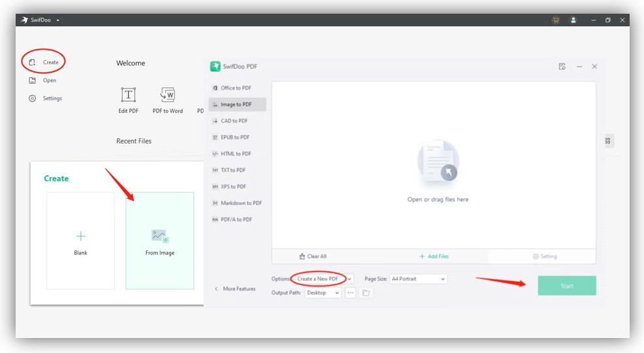
Task: Select Markdown to PDF converter
Action: pos(237,203)
